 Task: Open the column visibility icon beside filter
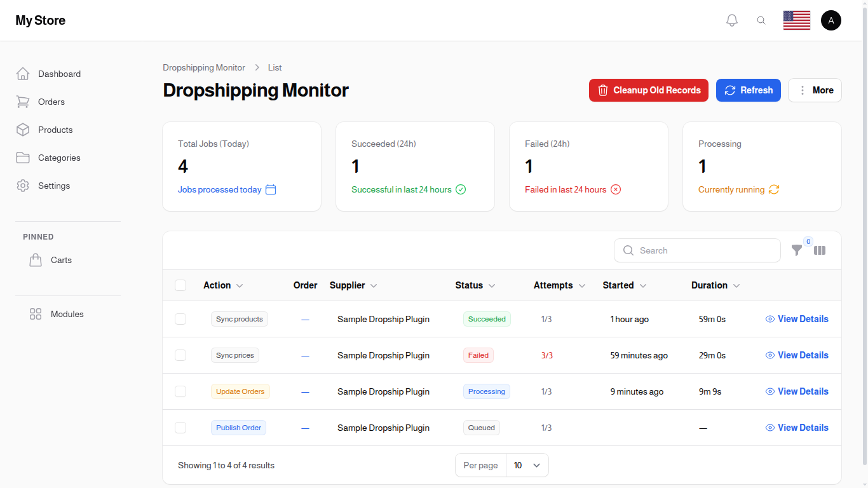point(820,250)
